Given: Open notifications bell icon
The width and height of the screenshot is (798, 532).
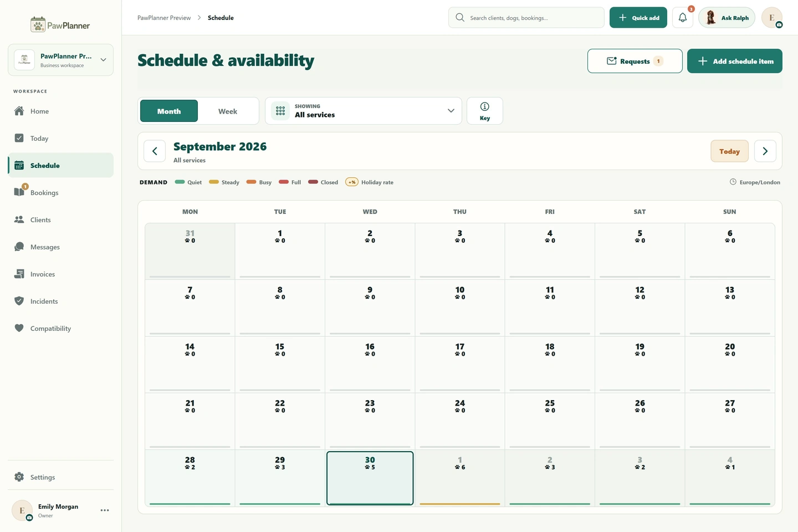Looking at the screenshot, I should click(682, 18).
